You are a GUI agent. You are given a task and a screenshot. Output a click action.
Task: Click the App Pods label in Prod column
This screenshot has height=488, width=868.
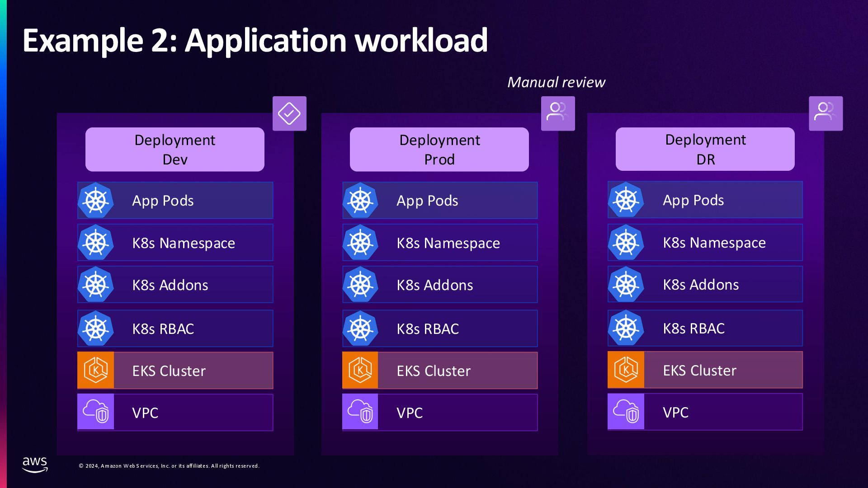[x=427, y=201]
